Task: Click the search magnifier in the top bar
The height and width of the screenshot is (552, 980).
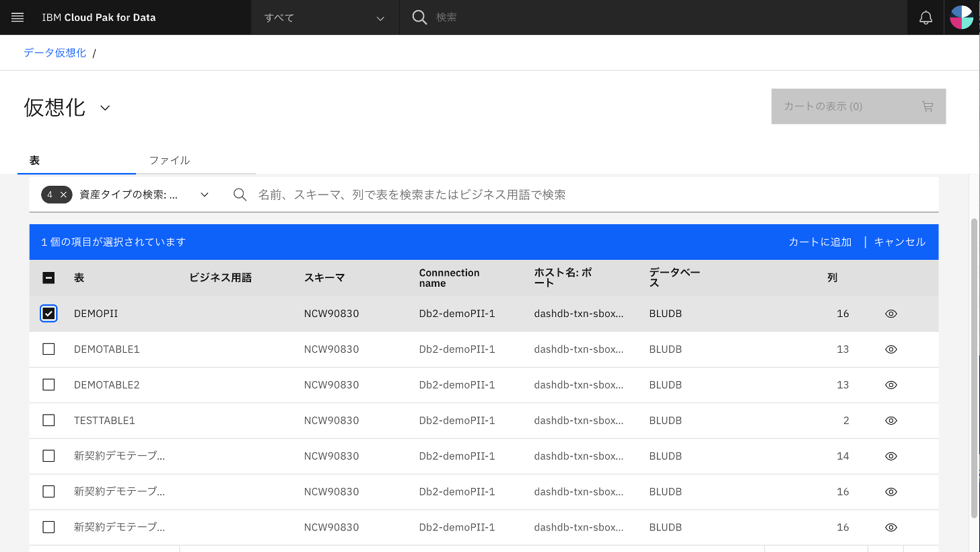Action: coord(419,18)
